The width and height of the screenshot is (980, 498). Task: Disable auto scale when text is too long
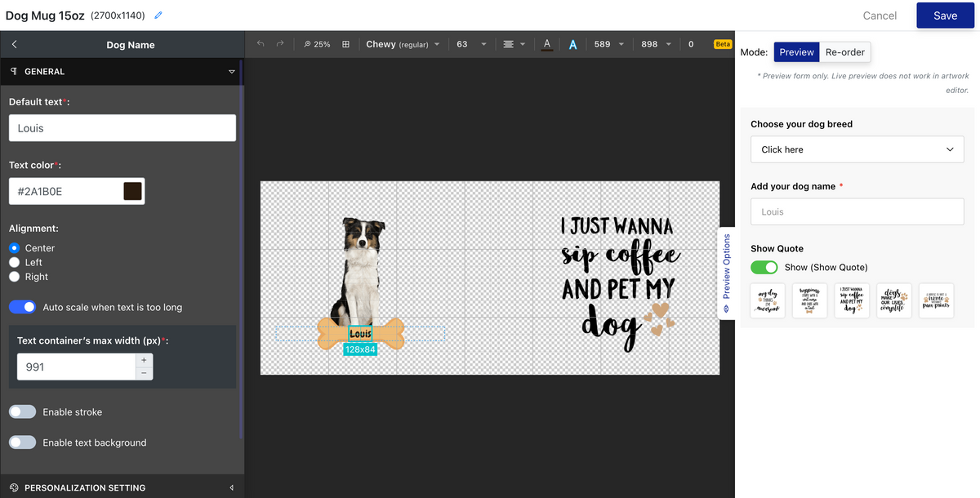[23, 307]
